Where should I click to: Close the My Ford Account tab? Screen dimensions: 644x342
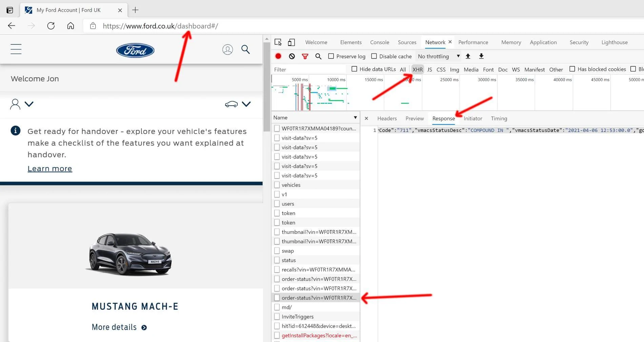coord(120,10)
